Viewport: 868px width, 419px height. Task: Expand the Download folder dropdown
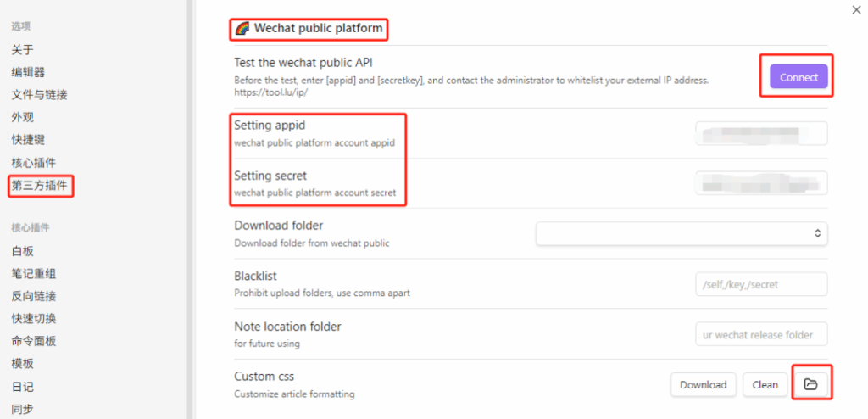click(x=682, y=233)
